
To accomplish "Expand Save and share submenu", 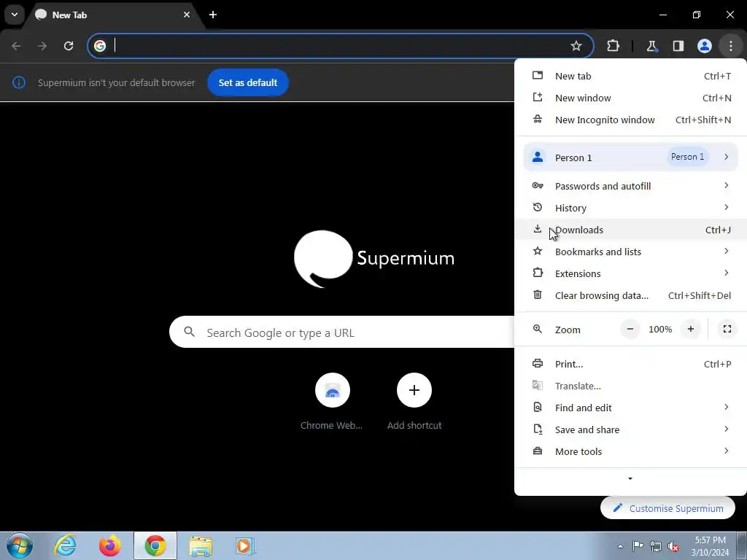I will pyautogui.click(x=631, y=430).
